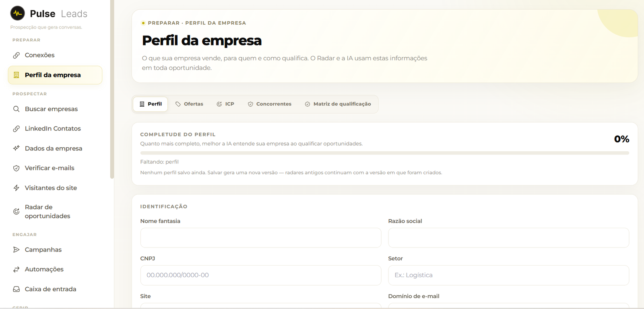Viewport: 644px width, 309px height.
Task: Open the Conexões page
Action: pyautogui.click(x=55, y=55)
